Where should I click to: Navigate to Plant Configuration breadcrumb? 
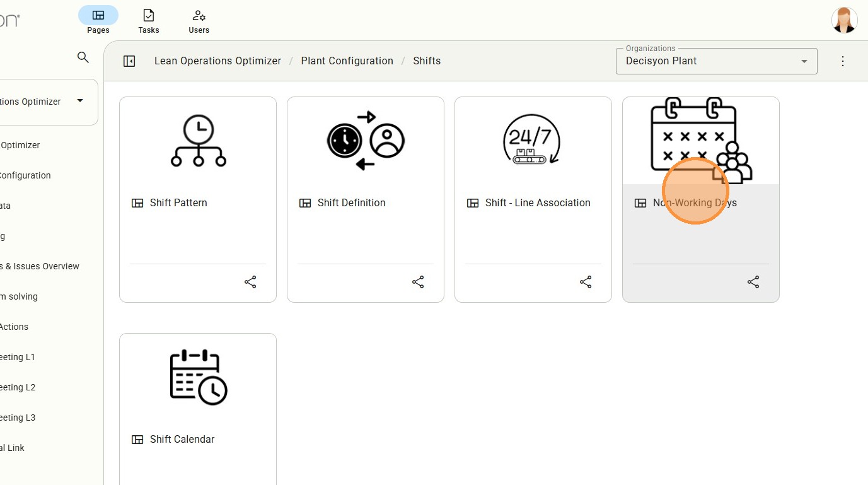(347, 61)
